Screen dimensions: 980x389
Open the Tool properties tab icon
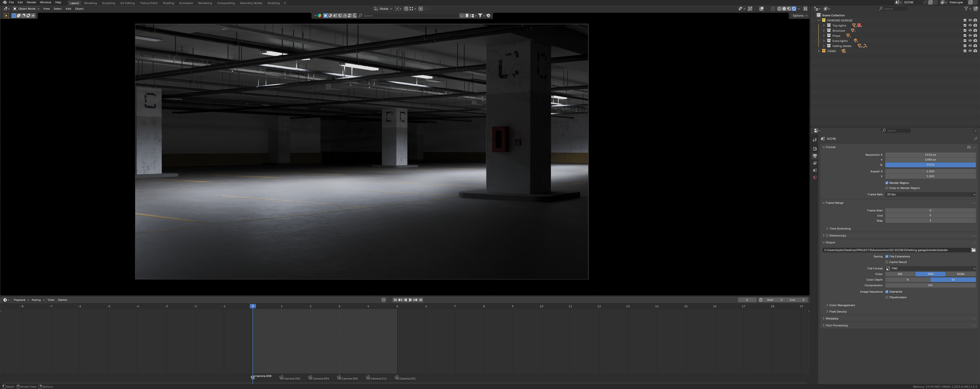pos(815,140)
